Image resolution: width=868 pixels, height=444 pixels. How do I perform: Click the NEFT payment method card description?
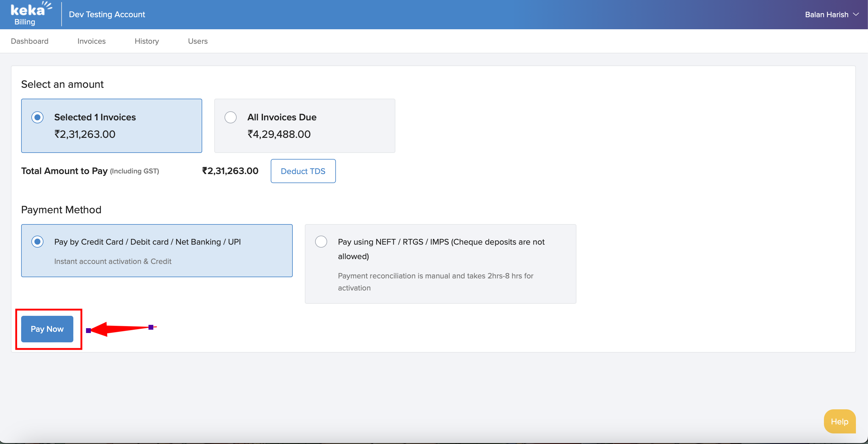pyautogui.click(x=435, y=282)
